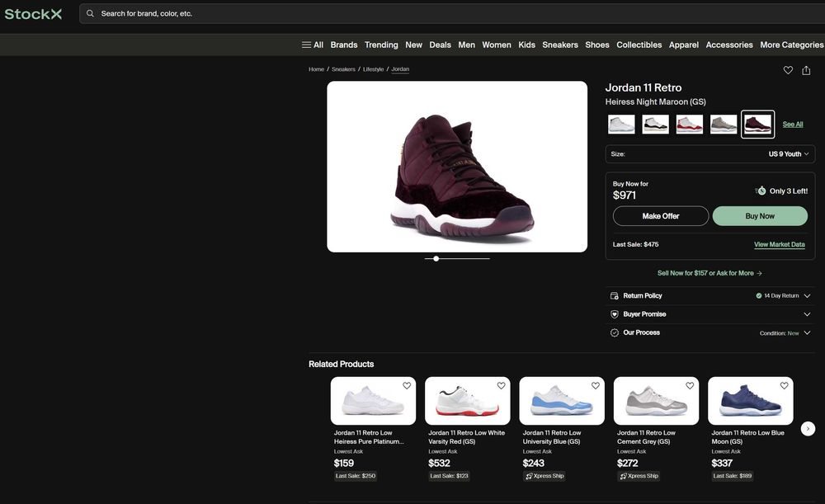Click Xpress Ship badge on University Blue
The image size is (825, 504).
coord(544,476)
